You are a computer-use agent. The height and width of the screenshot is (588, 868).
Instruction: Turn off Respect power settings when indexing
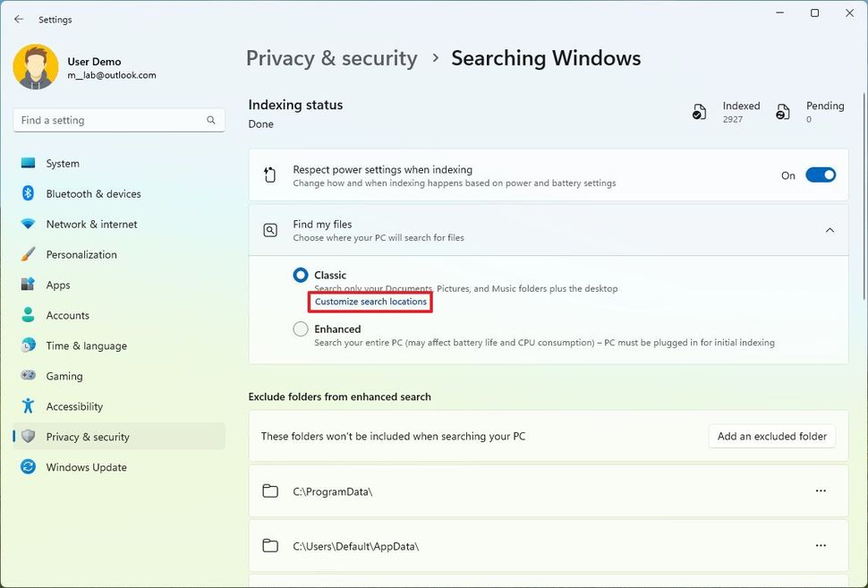coord(820,175)
